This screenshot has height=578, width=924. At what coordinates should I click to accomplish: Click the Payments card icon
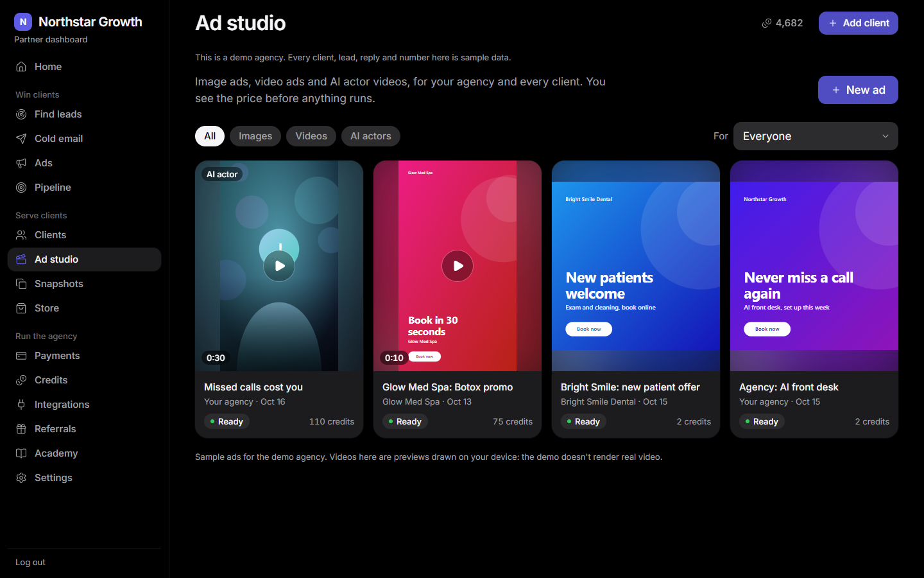pyautogui.click(x=21, y=356)
